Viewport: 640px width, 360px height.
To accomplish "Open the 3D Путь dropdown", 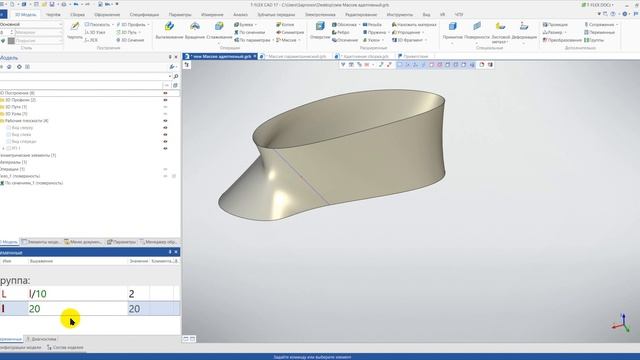I will point(140,32).
